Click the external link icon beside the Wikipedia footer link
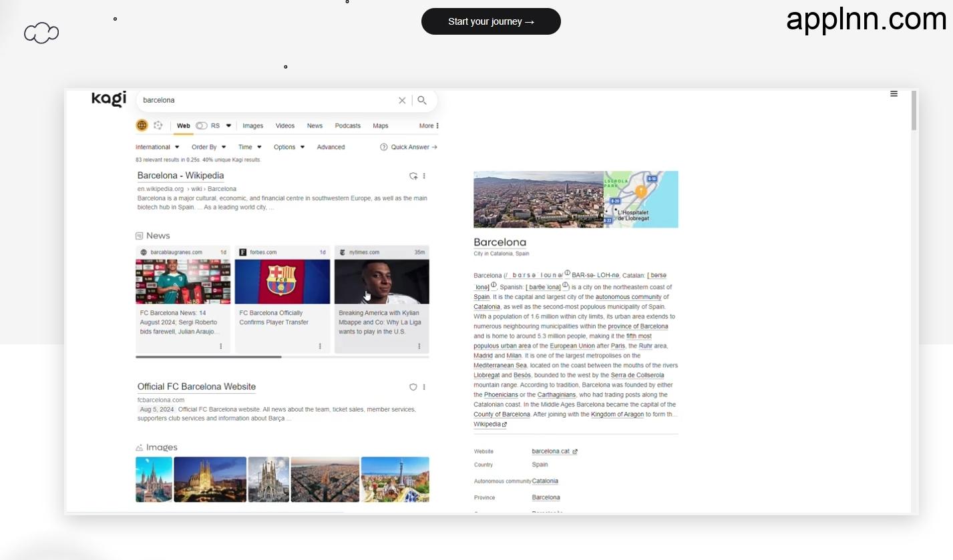953x560 pixels. pos(504,425)
